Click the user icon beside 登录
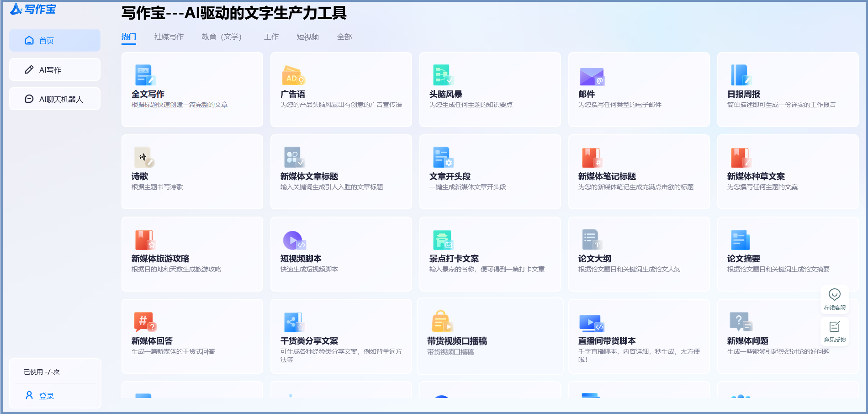 pos(29,395)
